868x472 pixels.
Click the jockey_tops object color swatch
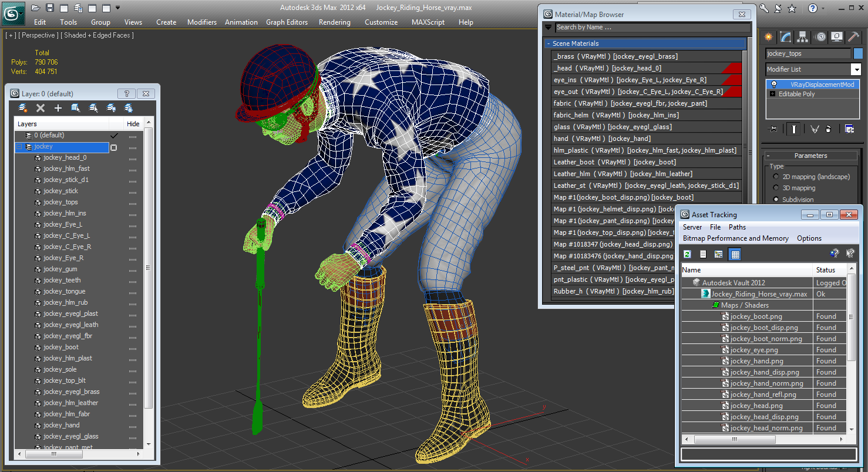[x=858, y=53]
